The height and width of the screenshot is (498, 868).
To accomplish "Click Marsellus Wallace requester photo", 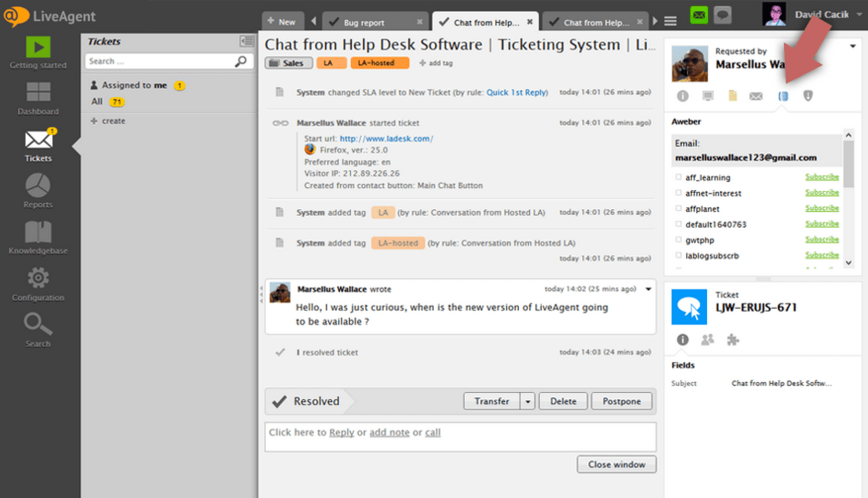I will point(689,64).
